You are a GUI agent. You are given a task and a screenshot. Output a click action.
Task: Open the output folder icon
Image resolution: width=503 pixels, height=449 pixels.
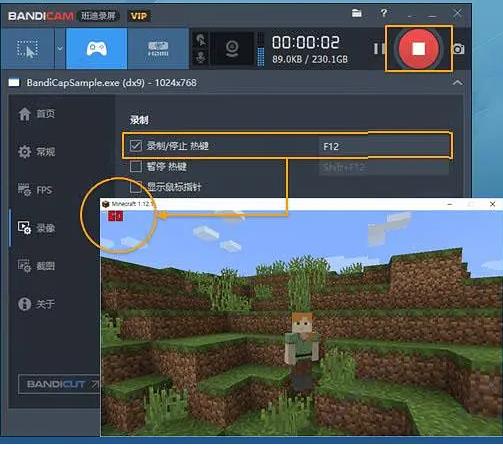pos(357,13)
